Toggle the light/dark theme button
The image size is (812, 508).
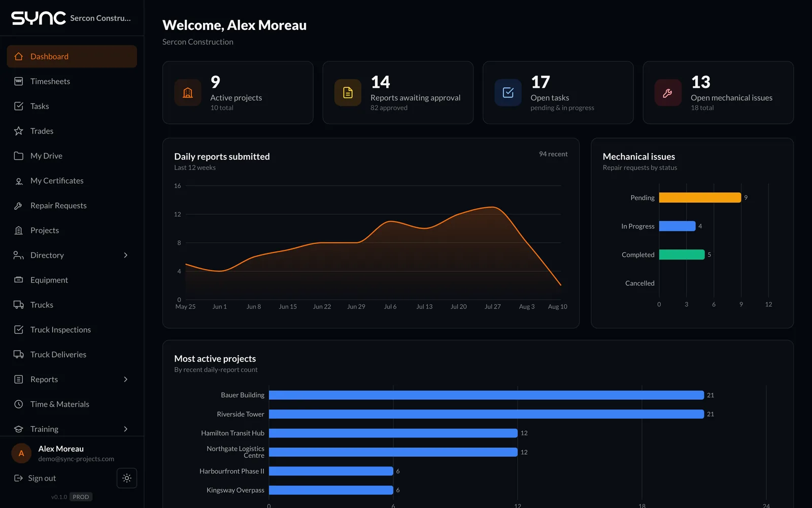click(127, 478)
